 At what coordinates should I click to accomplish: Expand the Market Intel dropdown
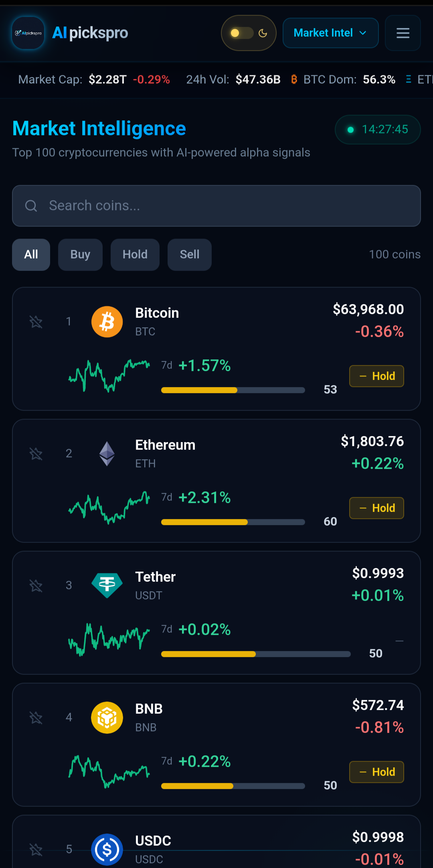click(331, 33)
